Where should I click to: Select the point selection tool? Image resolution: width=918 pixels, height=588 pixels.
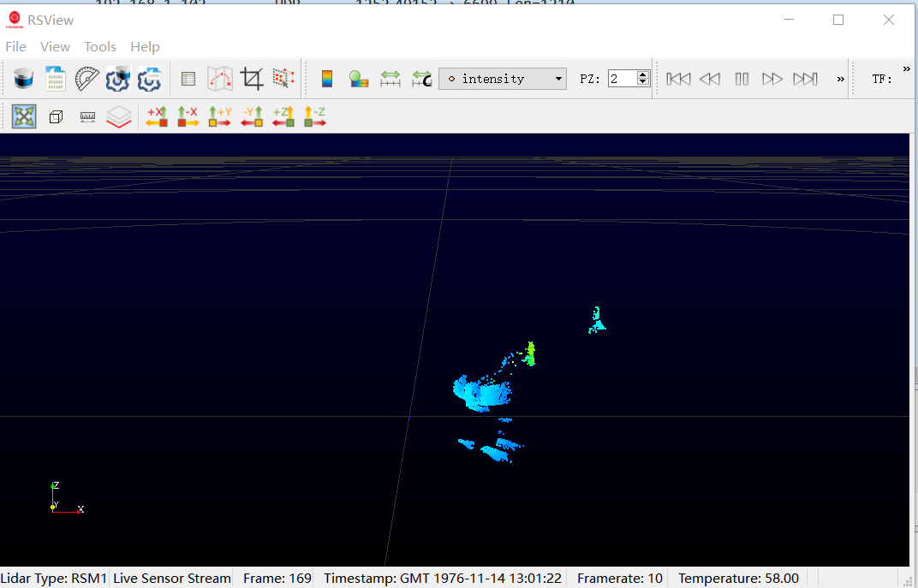click(x=283, y=79)
